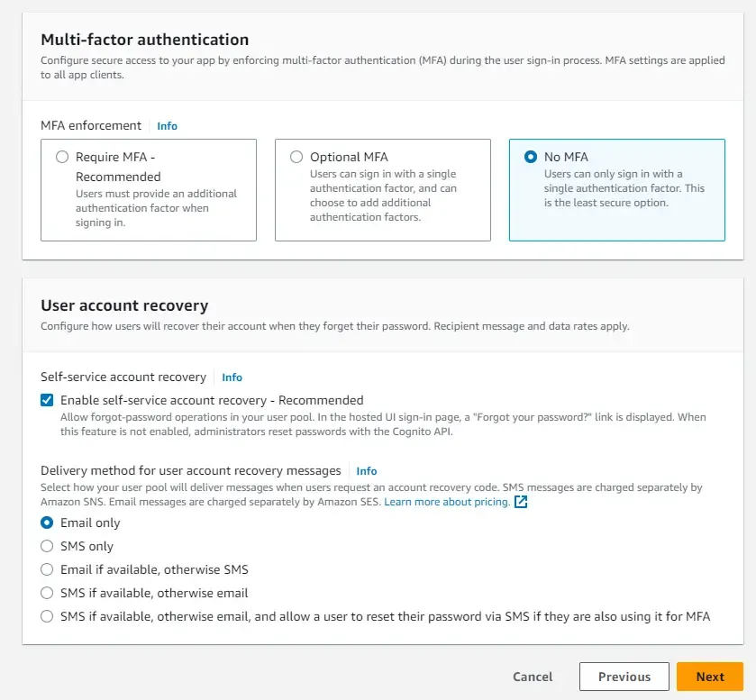The height and width of the screenshot is (700, 756).
Task: Click the external link icon after pricing link
Action: coord(519,502)
